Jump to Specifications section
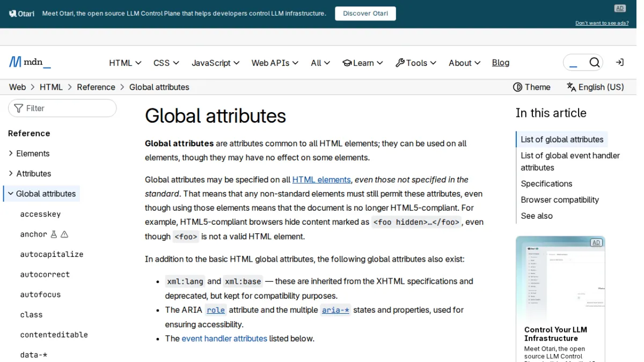 546,183
